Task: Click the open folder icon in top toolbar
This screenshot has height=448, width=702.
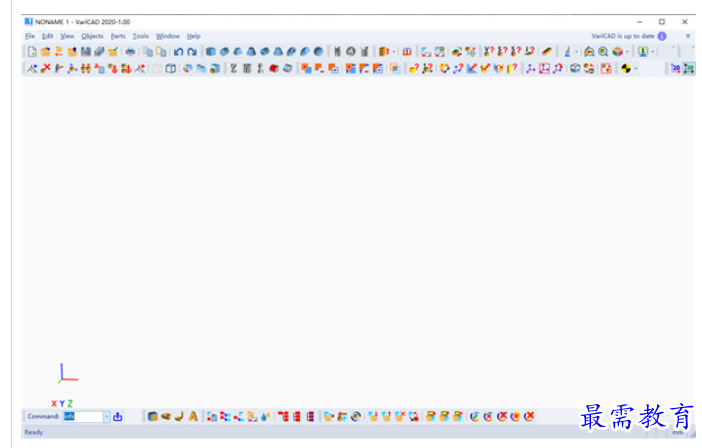Action: click(46, 52)
